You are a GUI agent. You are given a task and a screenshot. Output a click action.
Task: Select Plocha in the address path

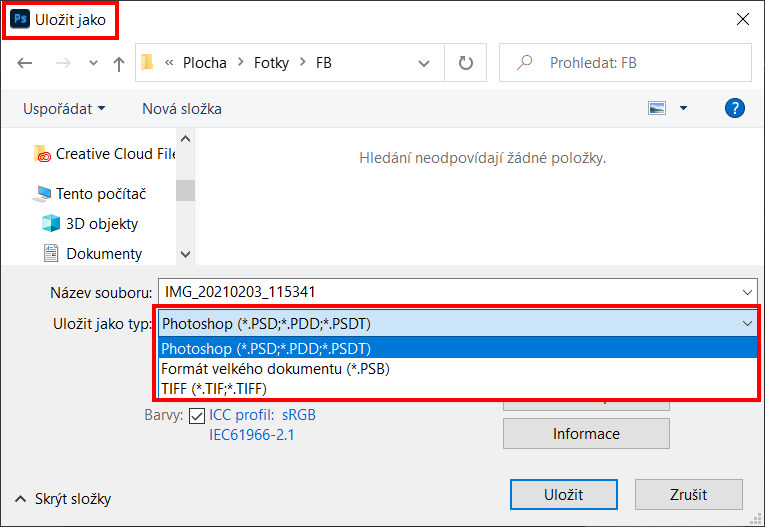tap(204, 63)
